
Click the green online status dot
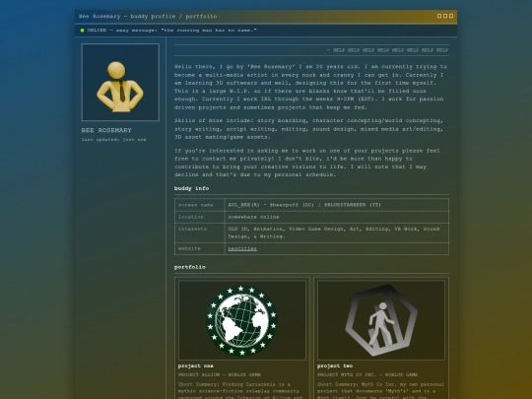82,31
